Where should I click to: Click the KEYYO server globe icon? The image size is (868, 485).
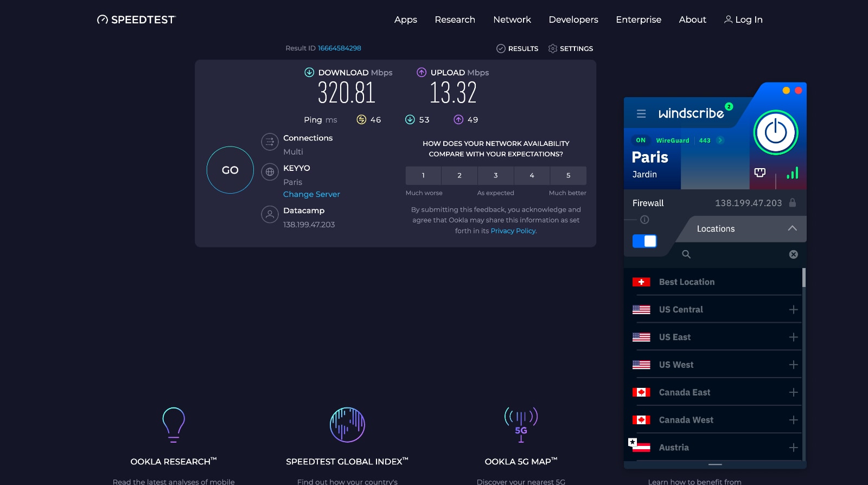pyautogui.click(x=270, y=173)
